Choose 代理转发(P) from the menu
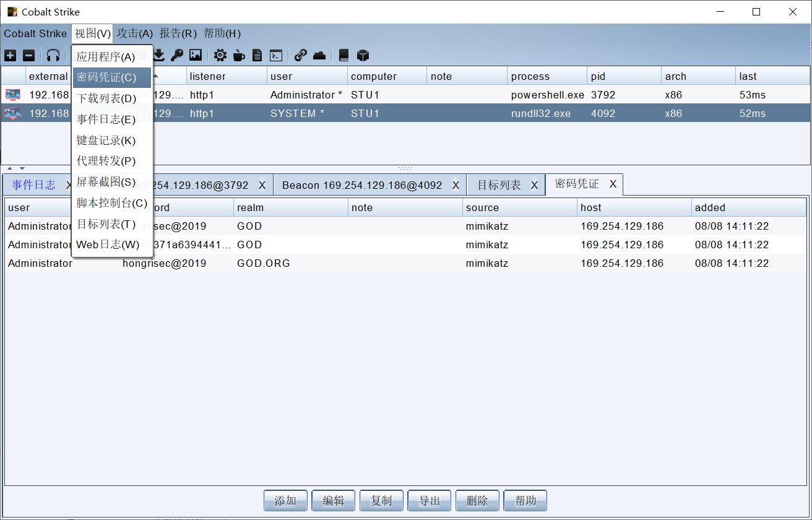Image resolution: width=812 pixels, height=520 pixels. (112, 161)
